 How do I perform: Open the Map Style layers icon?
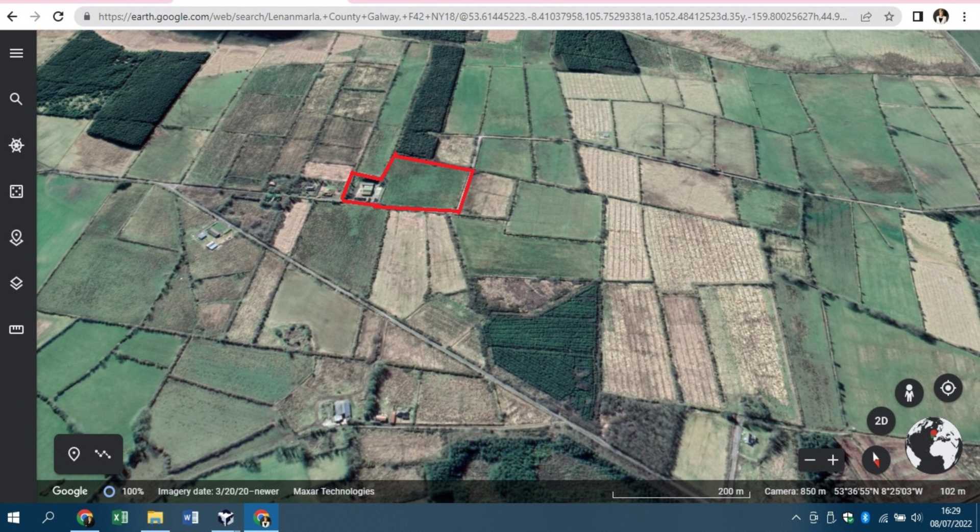[x=16, y=284]
